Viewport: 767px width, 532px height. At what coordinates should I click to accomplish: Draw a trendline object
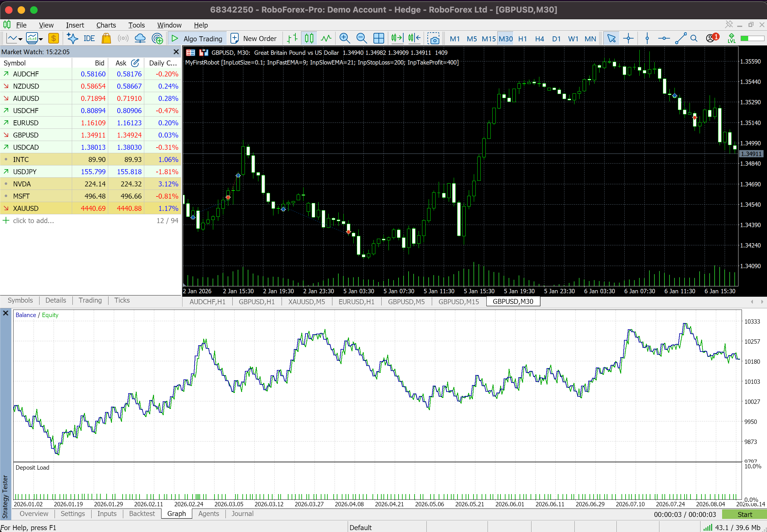(x=680, y=38)
